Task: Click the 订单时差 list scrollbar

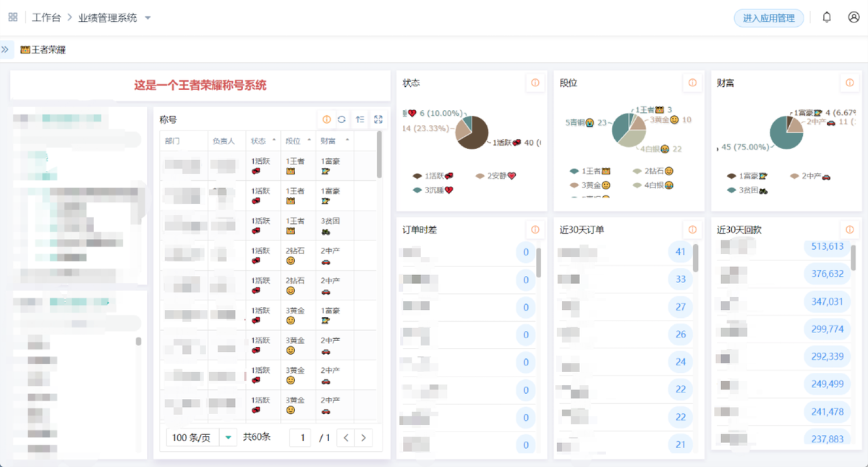Action: (x=538, y=262)
